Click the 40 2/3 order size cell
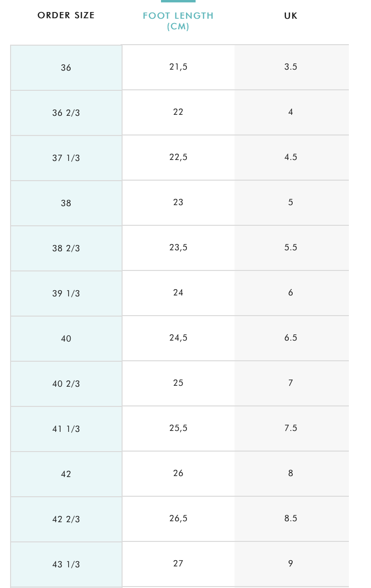Screen dimensions: 371x588 (x=66, y=384)
